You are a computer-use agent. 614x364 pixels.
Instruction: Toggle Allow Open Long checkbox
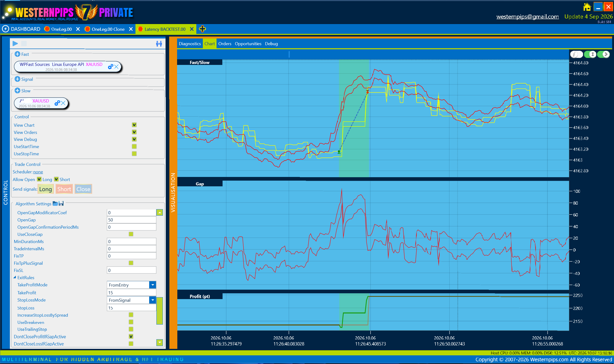[x=39, y=179]
